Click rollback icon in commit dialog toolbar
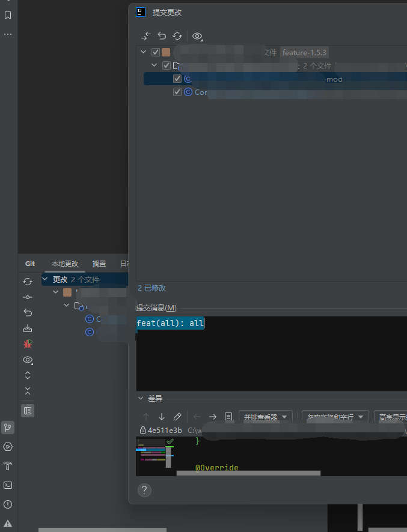The image size is (407, 532). click(x=162, y=36)
